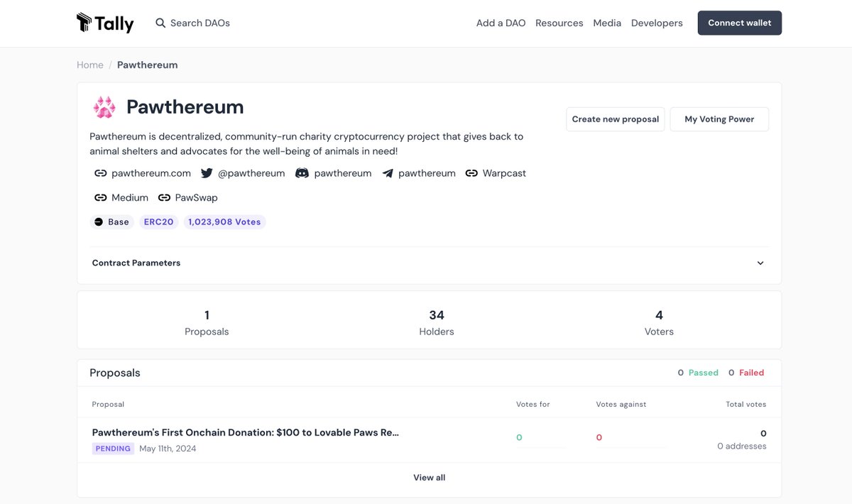
Task: Open the pawthereum Discord link
Action: [343, 173]
